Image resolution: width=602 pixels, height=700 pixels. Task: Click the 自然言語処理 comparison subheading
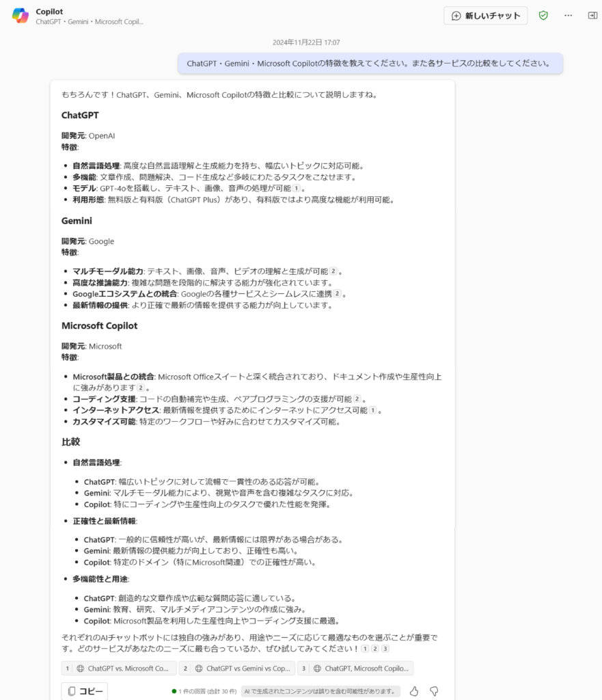(x=97, y=463)
